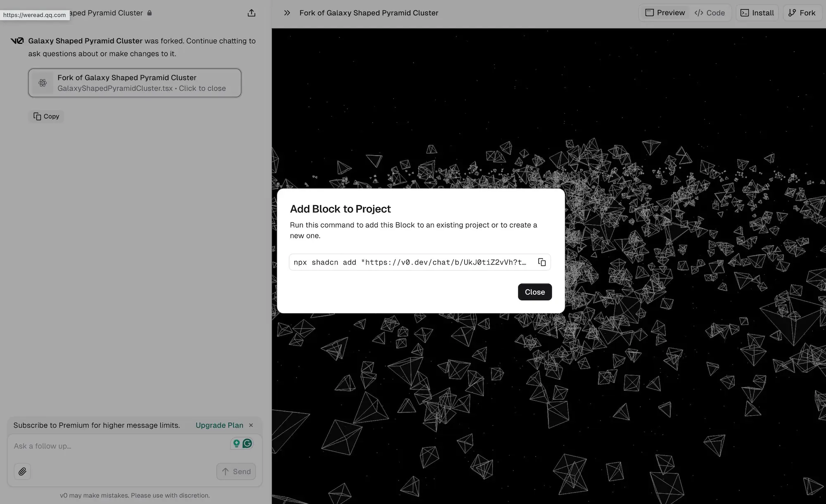
Task: Click the Upgrade Plan link in footer bar
Action: (x=219, y=424)
